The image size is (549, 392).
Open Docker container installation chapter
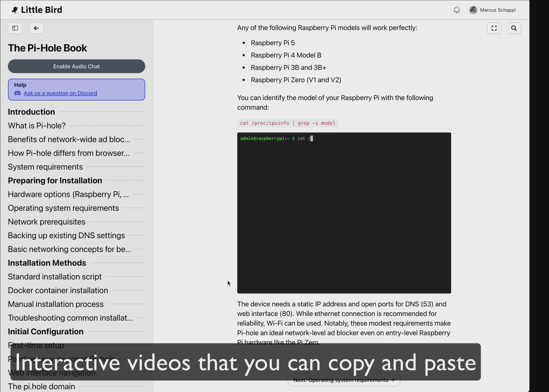pyautogui.click(x=58, y=290)
